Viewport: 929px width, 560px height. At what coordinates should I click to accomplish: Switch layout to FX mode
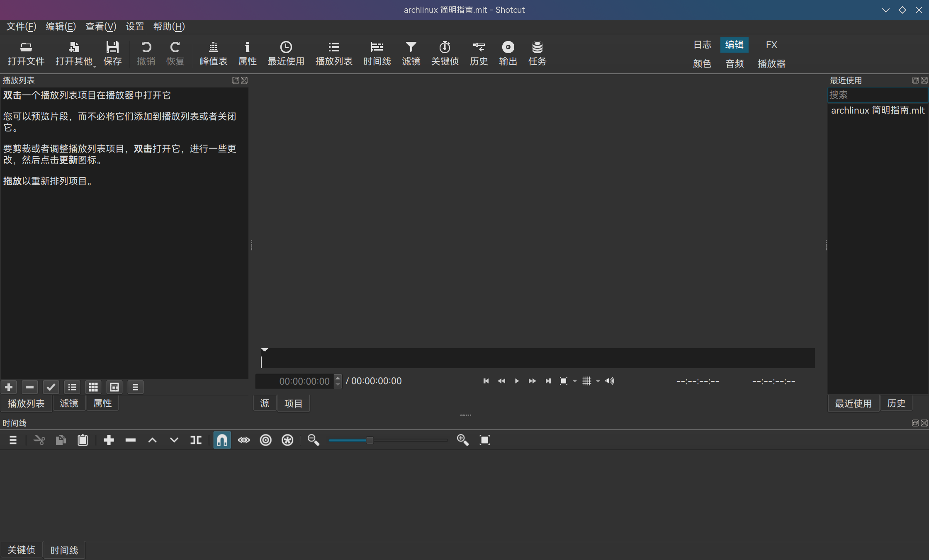771,45
